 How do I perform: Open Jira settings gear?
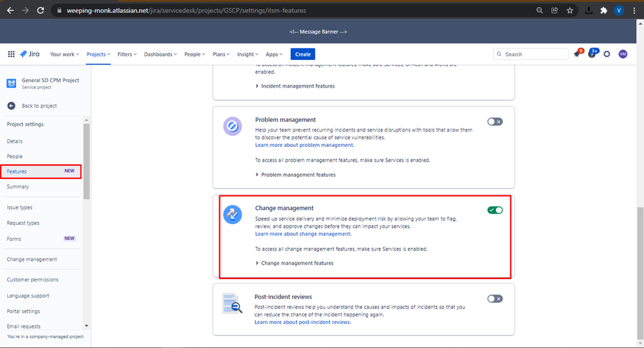tap(607, 54)
